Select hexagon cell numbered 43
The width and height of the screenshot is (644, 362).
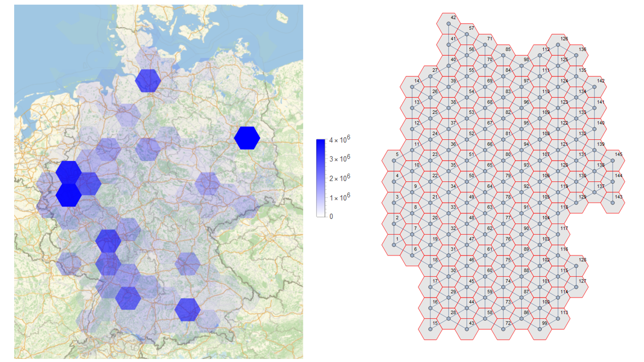(467, 329)
